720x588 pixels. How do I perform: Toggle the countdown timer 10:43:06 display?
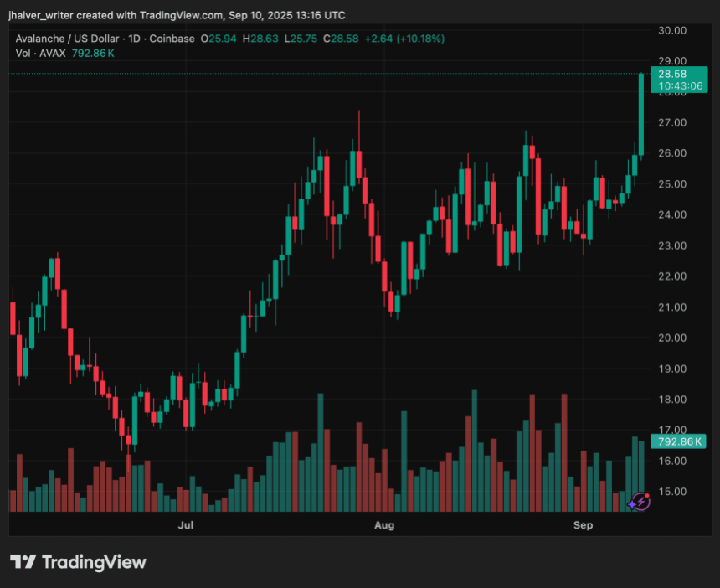tap(679, 85)
